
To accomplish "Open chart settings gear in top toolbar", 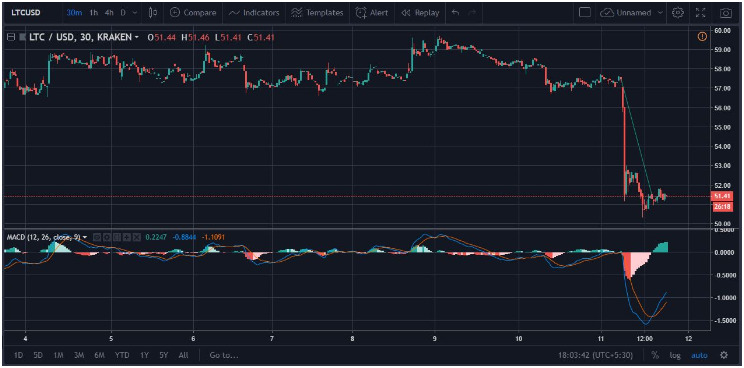I will tap(678, 13).
